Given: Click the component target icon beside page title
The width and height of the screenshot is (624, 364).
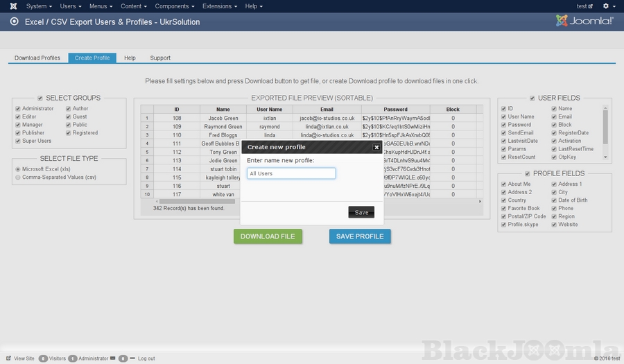Looking at the screenshot, I should coord(15,21).
